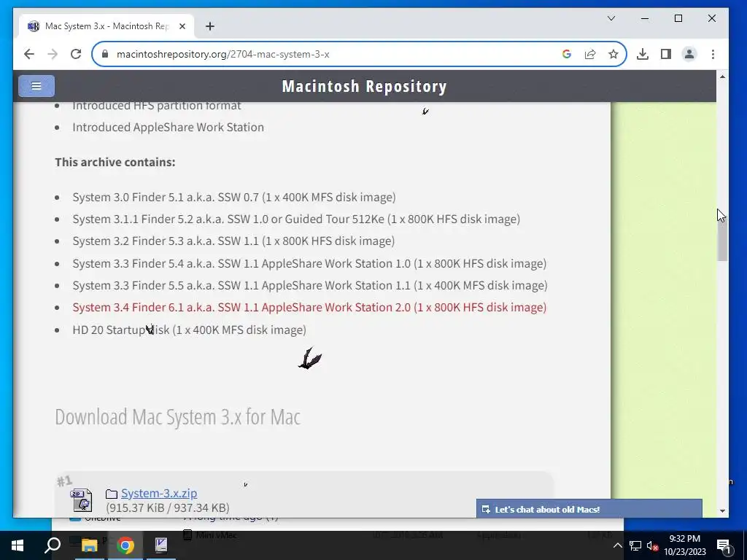Select the System 3.4 Finder 6.1 red entry
Image resolution: width=747 pixels, height=560 pixels.
point(309,307)
